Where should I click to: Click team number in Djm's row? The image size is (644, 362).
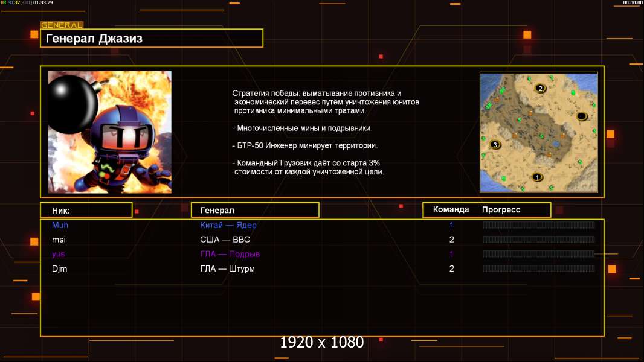(x=452, y=268)
